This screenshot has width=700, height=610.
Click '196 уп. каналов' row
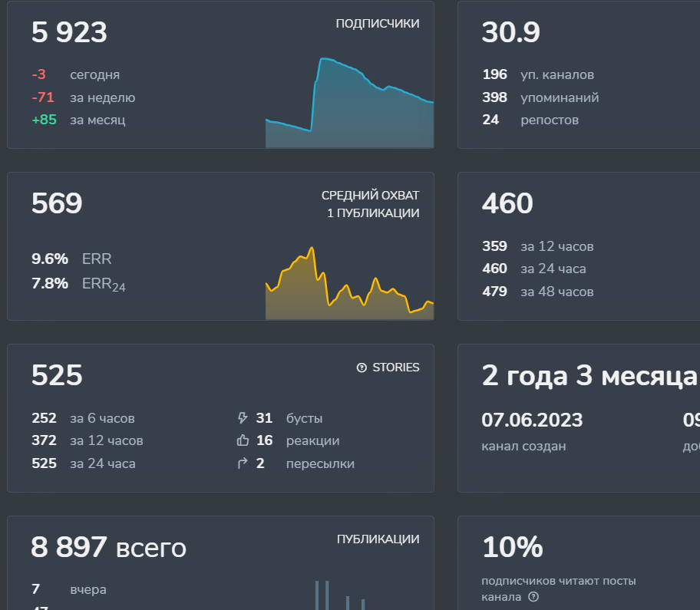pyautogui.click(x=538, y=74)
